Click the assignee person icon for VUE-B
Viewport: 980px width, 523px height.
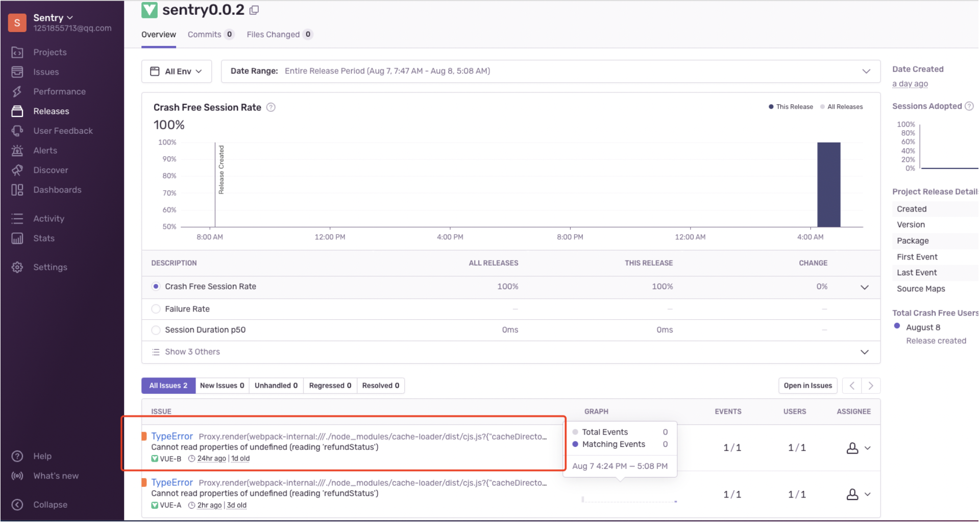[x=852, y=448]
